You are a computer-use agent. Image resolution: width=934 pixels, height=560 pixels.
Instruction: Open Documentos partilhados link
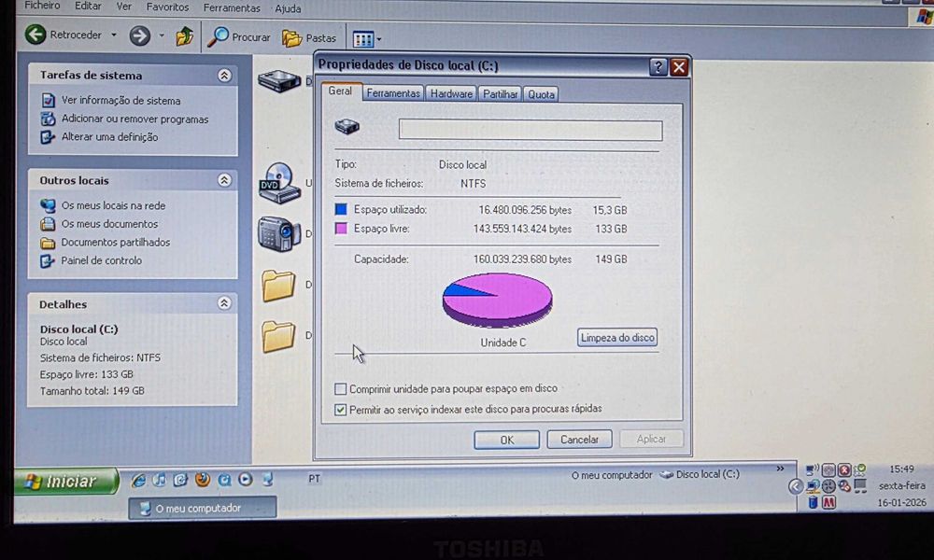point(116,243)
